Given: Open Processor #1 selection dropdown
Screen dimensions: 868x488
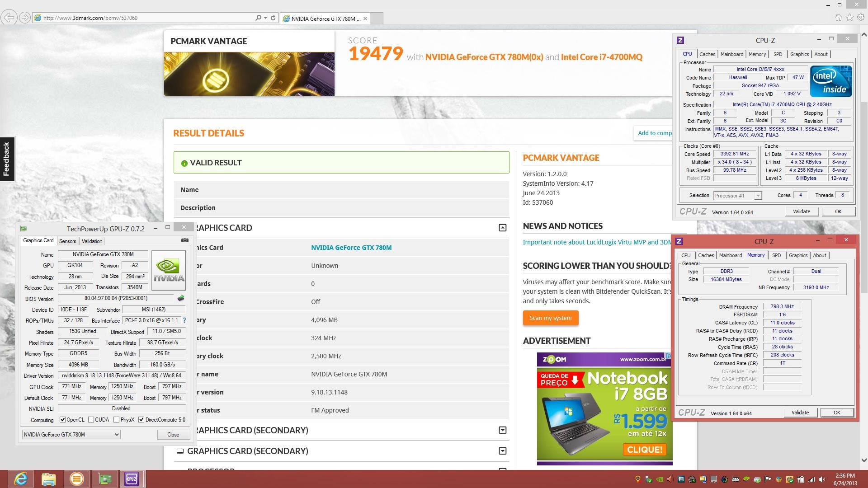Looking at the screenshot, I should tap(738, 196).
